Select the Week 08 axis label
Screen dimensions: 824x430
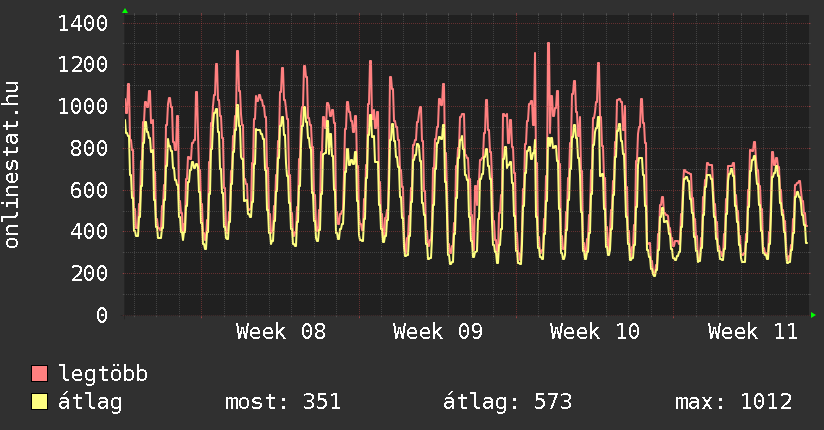pos(280,332)
